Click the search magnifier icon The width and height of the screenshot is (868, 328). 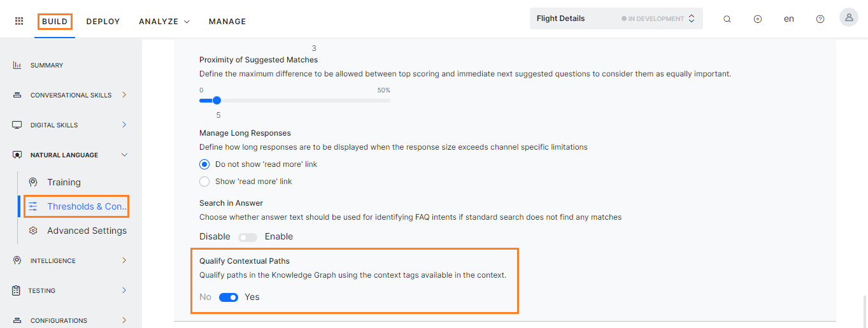point(727,19)
